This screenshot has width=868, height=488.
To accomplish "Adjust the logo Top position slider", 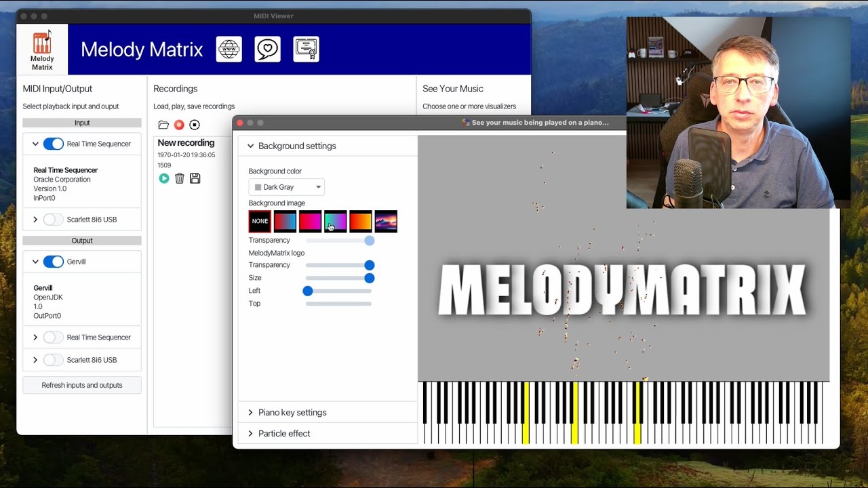I will pyautogui.click(x=338, y=304).
